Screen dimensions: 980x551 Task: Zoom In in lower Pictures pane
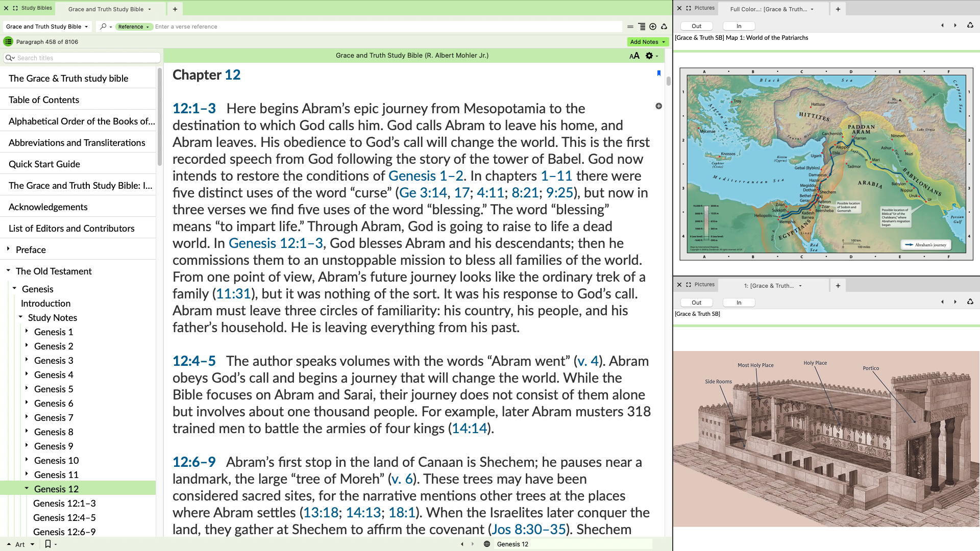[739, 303]
